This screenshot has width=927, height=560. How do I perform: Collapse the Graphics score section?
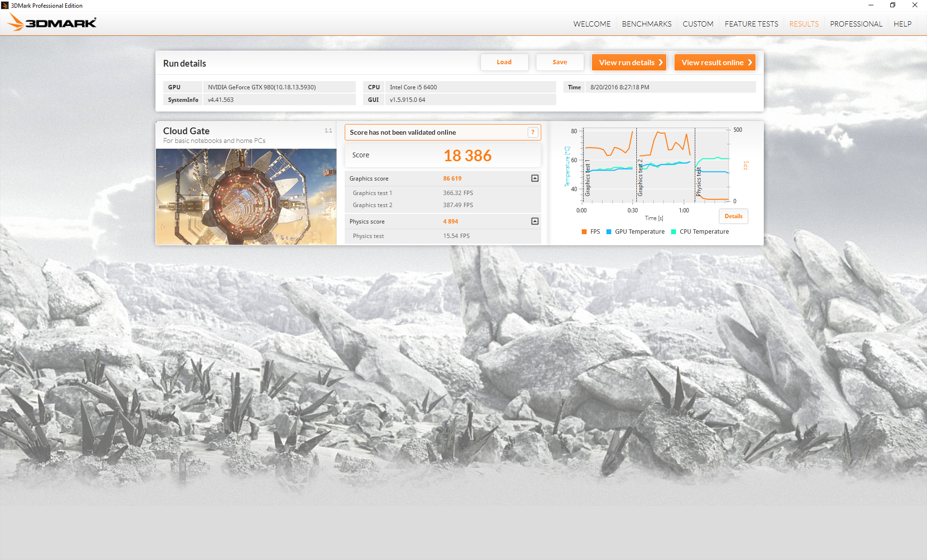coord(534,179)
